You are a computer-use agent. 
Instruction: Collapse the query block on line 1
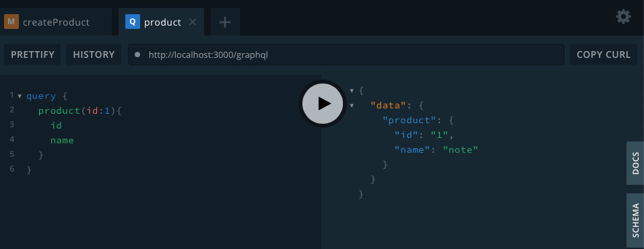[20, 96]
